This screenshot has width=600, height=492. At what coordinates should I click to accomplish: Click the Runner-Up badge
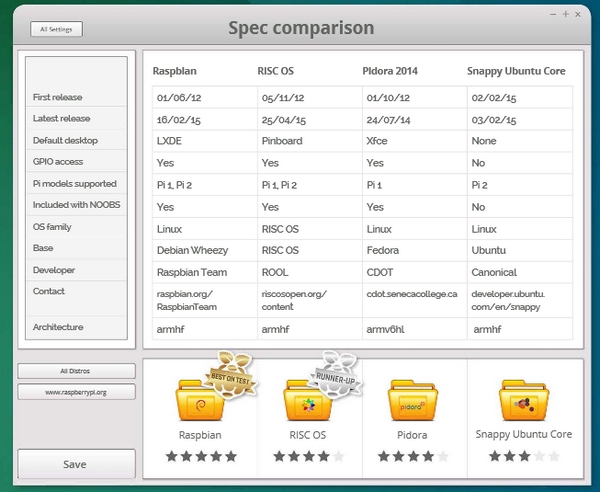(337, 374)
